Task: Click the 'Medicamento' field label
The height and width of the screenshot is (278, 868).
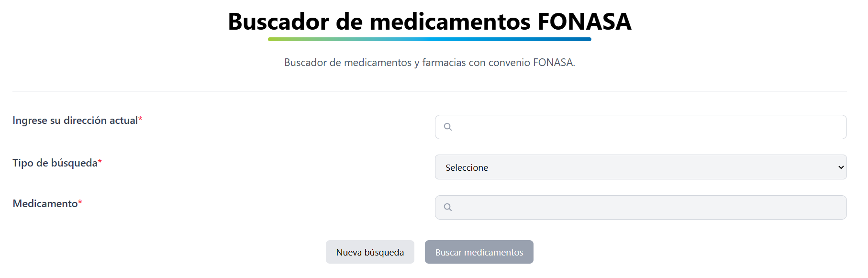Action: pyautogui.click(x=46, y=204)
